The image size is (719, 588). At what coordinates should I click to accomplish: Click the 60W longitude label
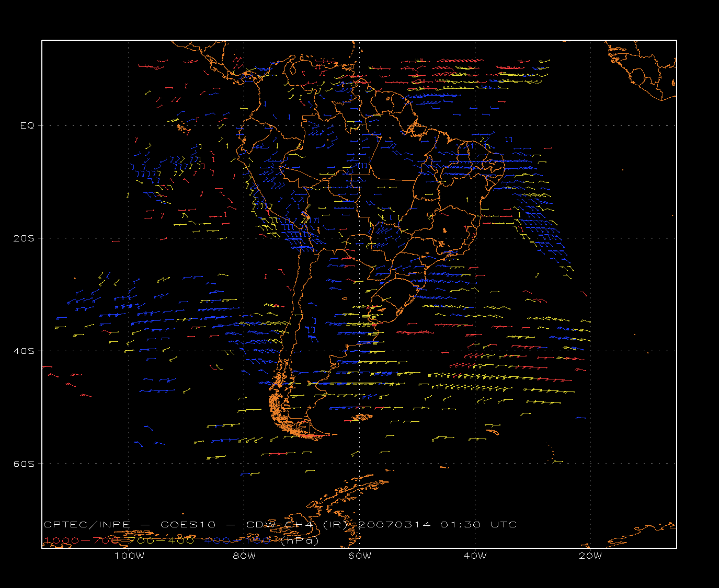pos(360,556)
